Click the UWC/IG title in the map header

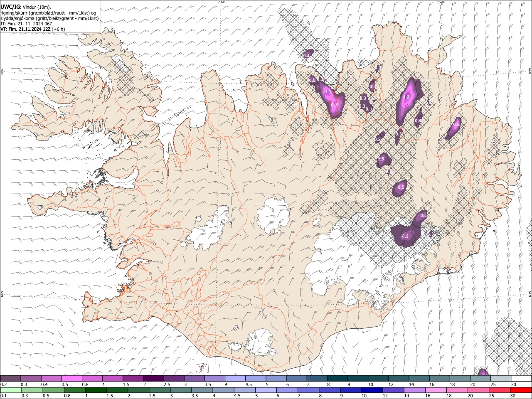click(10, 7)
